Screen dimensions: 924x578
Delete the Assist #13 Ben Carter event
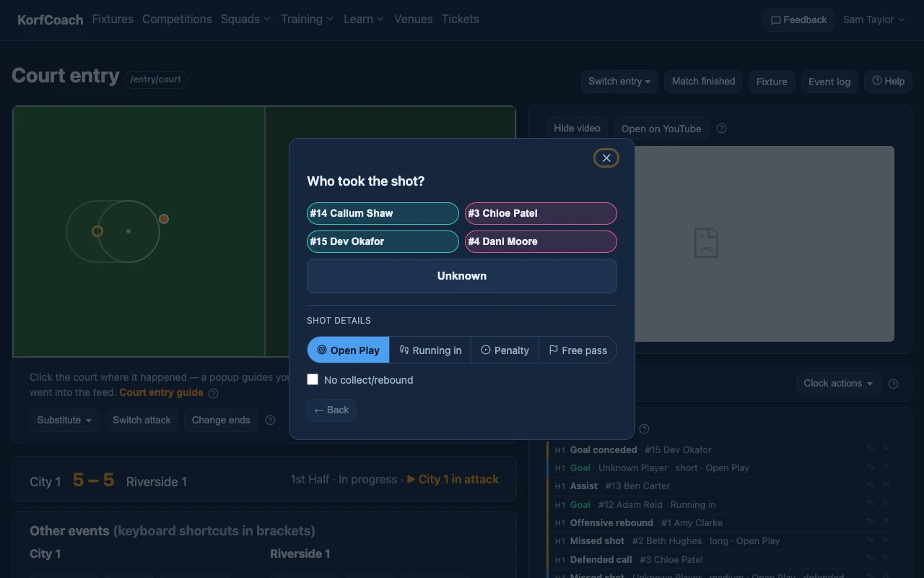click(x=886, y=486)
